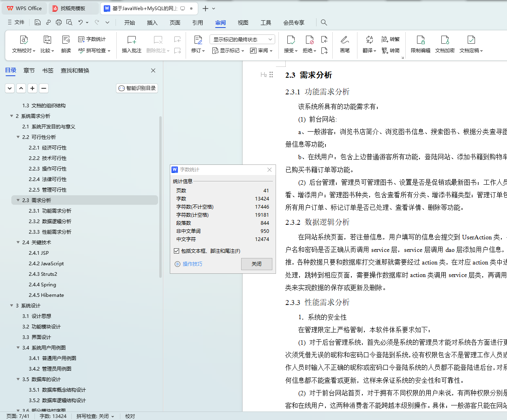The image size is (507, 420).
Task: Click the up arrow in outline panel
Action: coord(21,88)
